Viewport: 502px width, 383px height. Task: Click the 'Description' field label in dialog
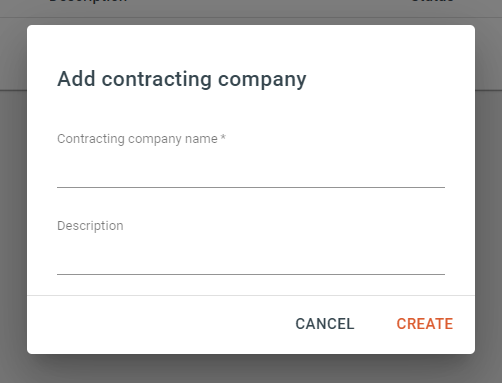[x=90, y=226]
